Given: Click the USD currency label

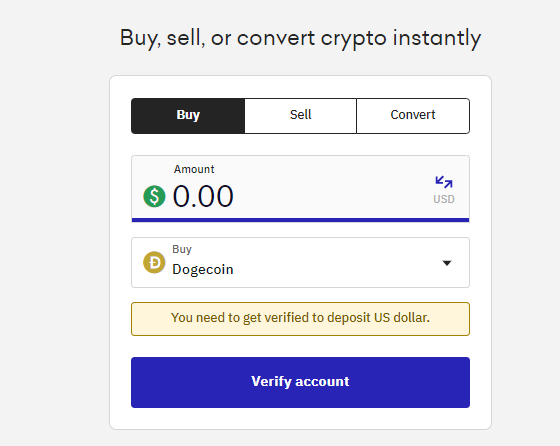Looking at the screenshot, I should pyautogui.click(x=444, y=199).
